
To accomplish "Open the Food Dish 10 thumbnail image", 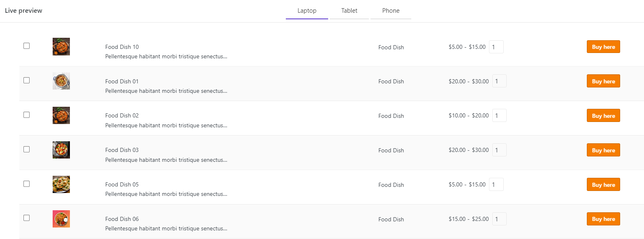I will (61, 46).
